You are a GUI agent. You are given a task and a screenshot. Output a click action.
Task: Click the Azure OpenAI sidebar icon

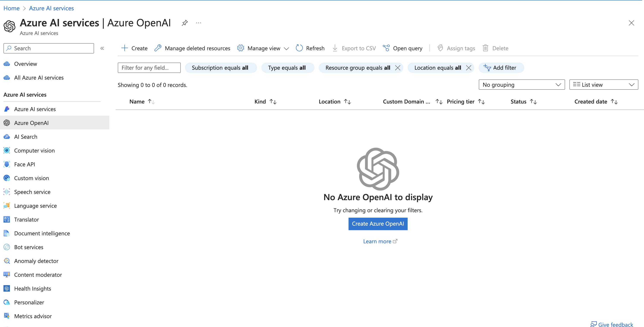(x=7, y=122)
